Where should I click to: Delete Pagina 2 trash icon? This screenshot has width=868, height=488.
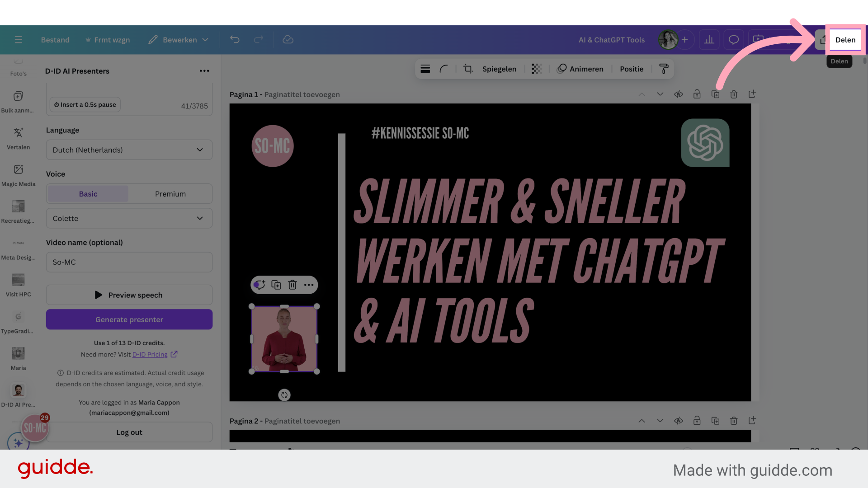(x=734, y=421)
